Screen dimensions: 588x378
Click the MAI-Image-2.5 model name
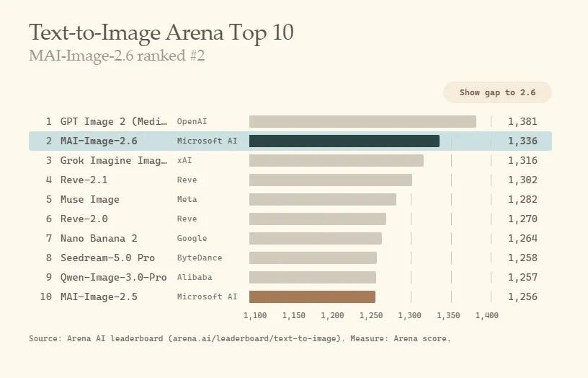pyautogui.click(x=99, y=297)
